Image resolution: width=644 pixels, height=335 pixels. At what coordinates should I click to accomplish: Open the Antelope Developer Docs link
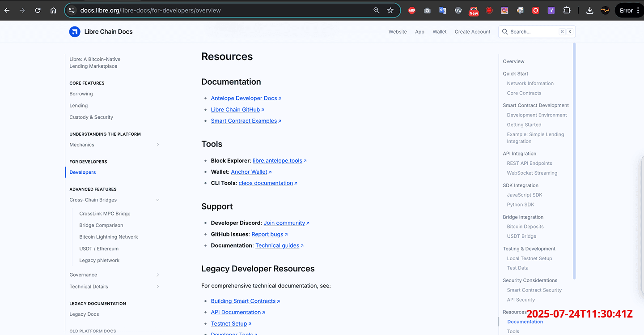click(244, 98)
